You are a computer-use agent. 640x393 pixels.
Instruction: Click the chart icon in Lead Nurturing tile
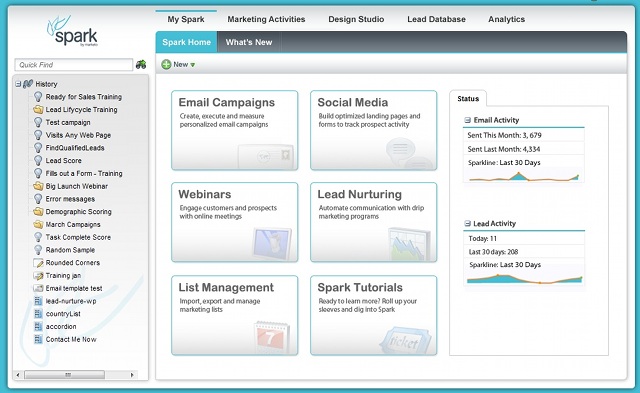[409, 244]
